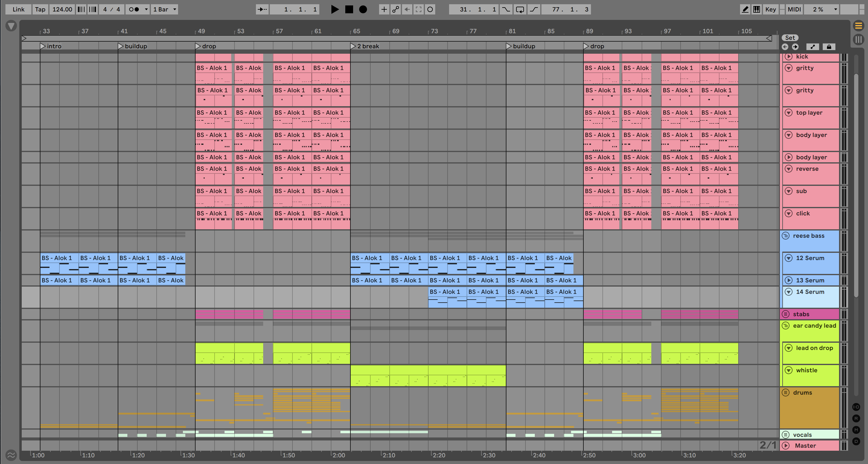Toggle the Metronome button
This screenshot has height=464, width=868.
pos(134,9)
